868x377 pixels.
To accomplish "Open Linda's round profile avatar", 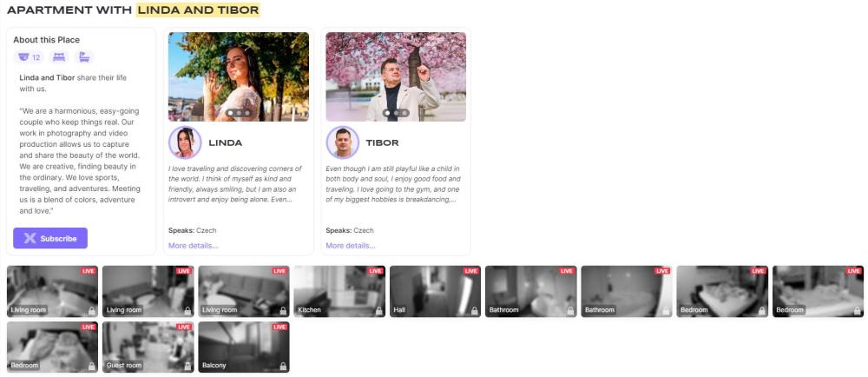I will (185, 142).
